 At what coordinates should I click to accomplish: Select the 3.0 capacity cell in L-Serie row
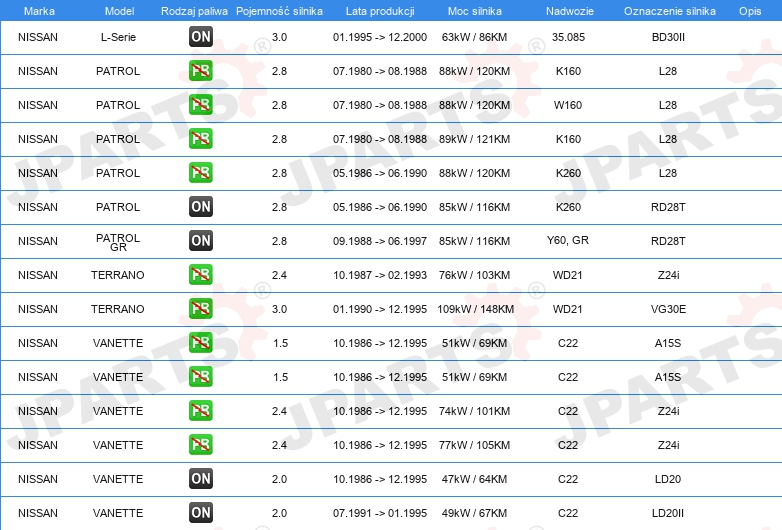click(x=279, y=37)
